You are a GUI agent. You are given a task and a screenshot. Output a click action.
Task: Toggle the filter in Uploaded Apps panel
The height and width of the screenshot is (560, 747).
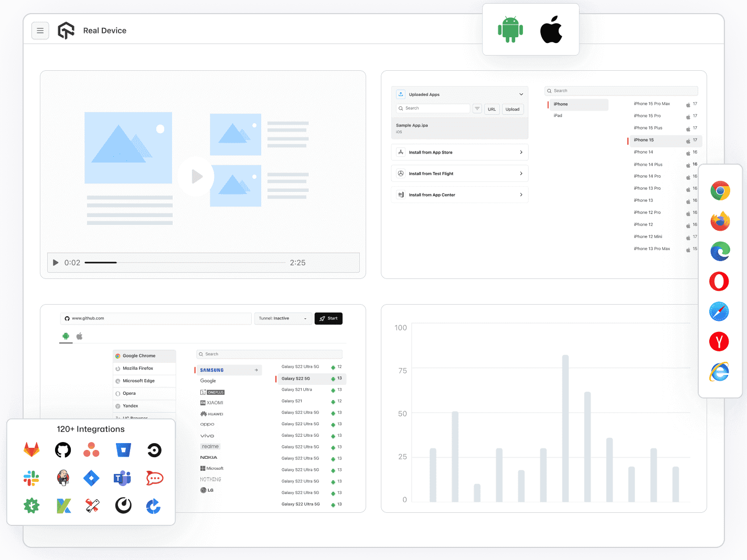(477, 109)
